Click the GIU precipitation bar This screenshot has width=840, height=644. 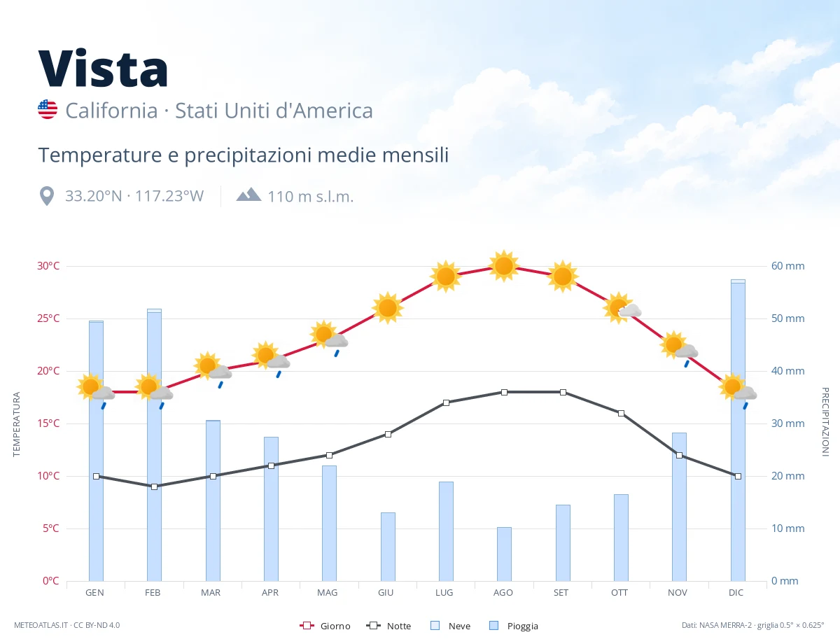point(388,547)
